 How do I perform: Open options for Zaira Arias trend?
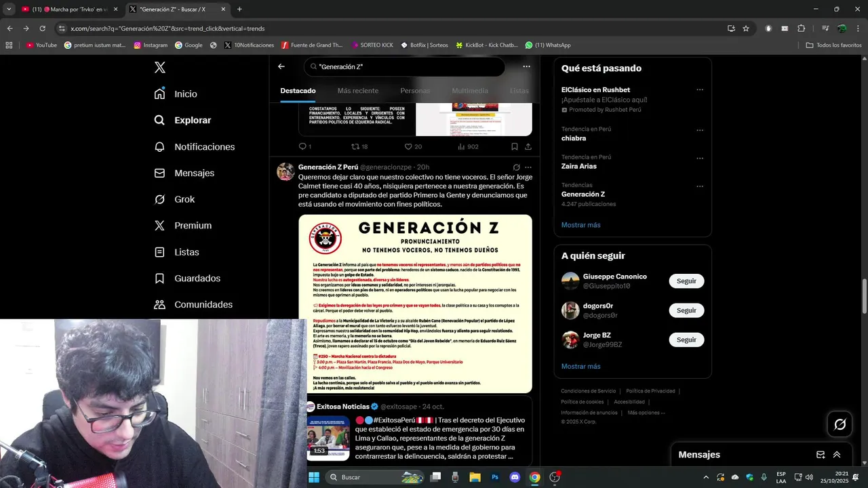pos(700,158)
